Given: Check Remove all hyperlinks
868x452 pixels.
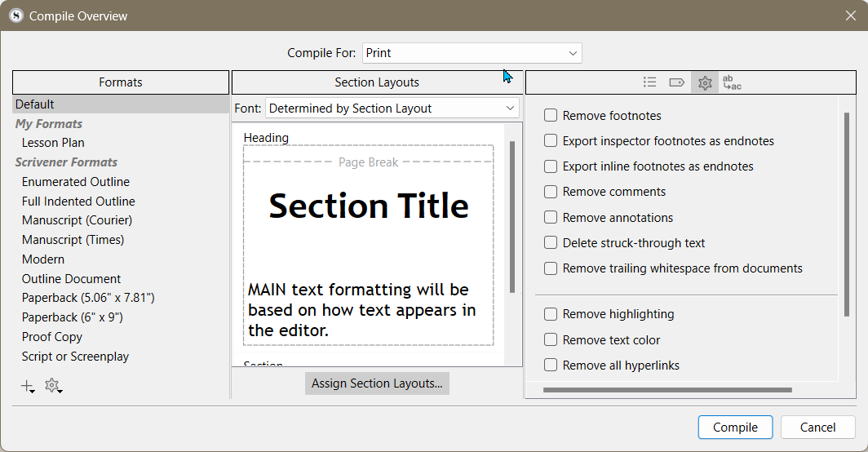Looking at the screenshot, I should 550,365.
